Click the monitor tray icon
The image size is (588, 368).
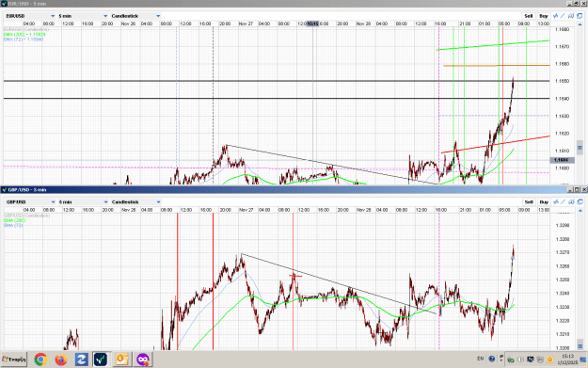point(531,360)
